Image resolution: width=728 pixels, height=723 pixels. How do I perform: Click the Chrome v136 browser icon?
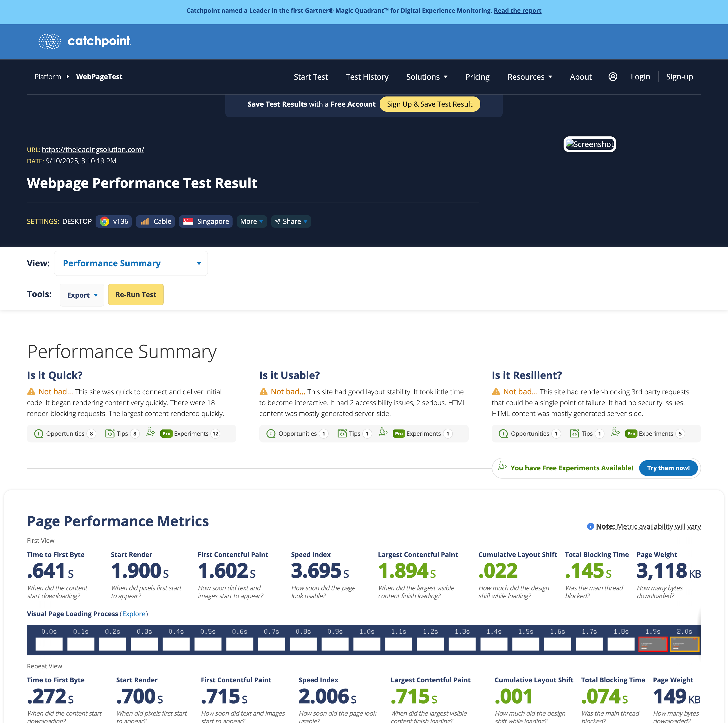click(x=105, y=221)
